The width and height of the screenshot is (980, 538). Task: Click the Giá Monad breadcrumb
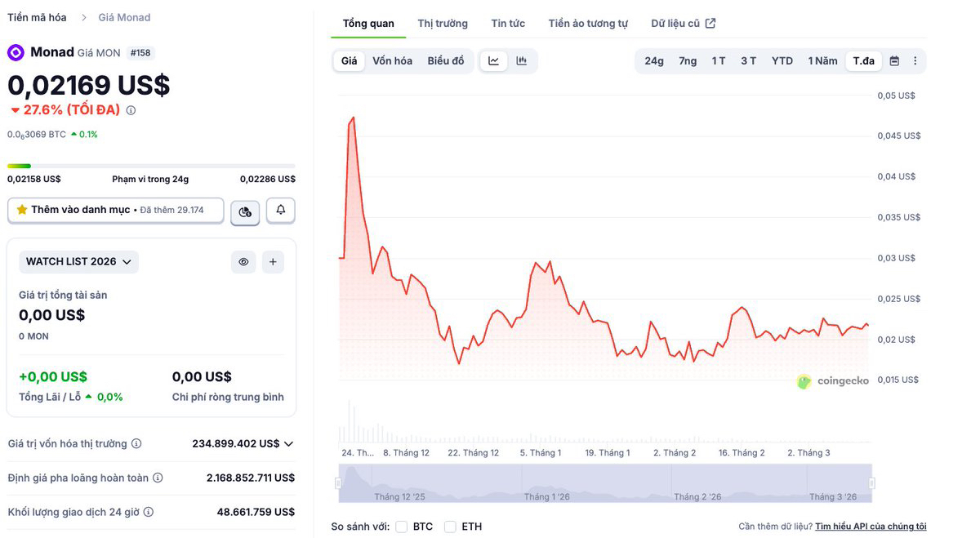click(124, 17)
